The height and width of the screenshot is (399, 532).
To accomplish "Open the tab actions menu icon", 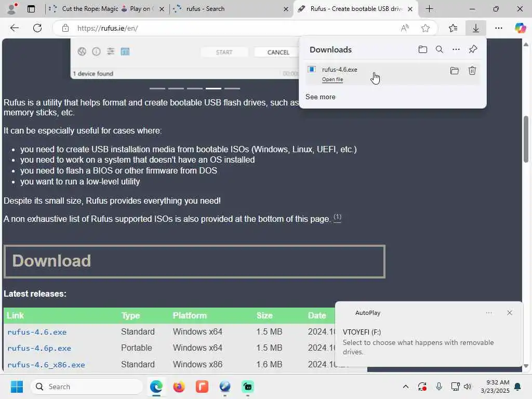I will point(31,9).
